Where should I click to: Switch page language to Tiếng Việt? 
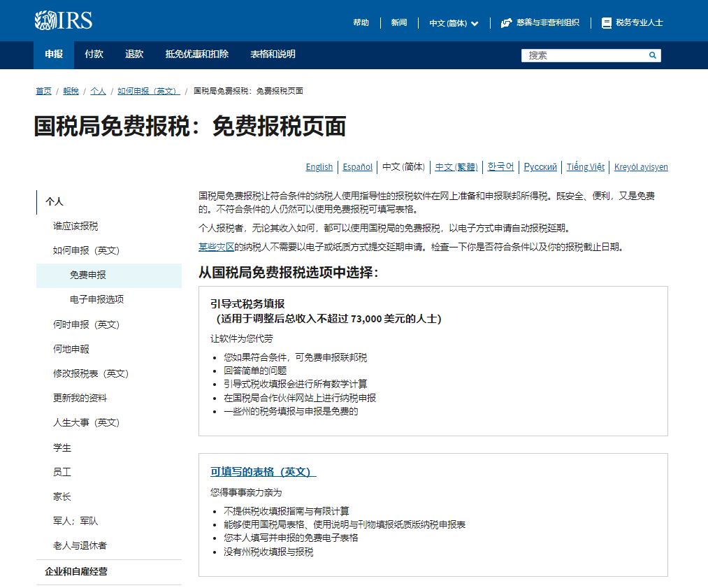click(586, 167)
